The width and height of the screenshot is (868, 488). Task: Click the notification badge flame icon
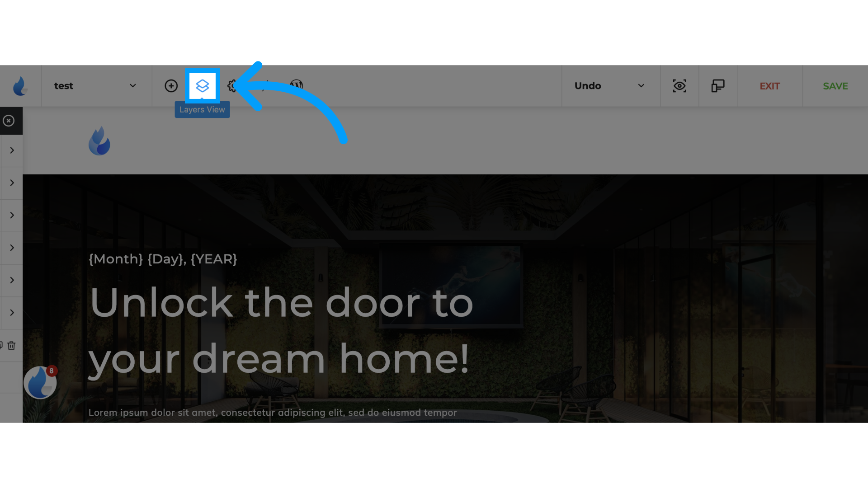pos(40,383)
